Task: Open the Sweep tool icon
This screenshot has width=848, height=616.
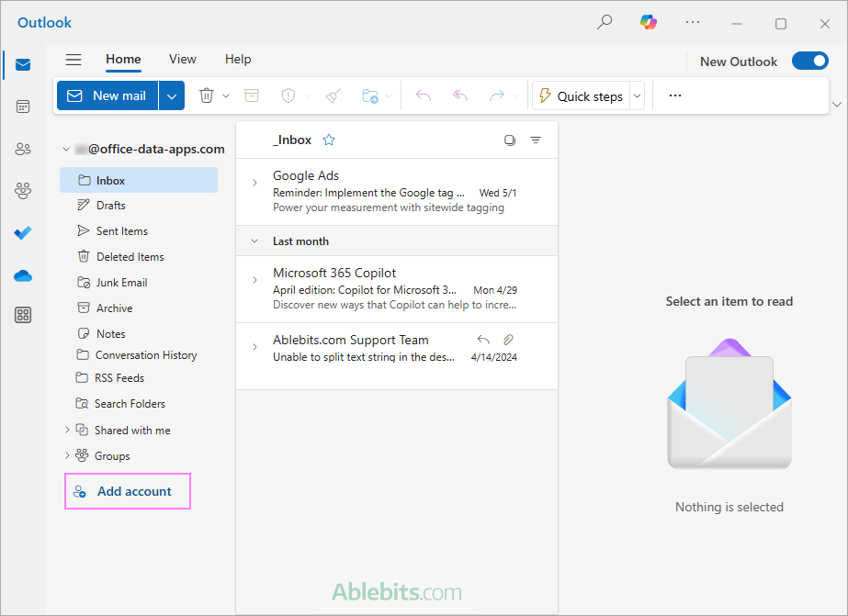Action: click(333, 95)
